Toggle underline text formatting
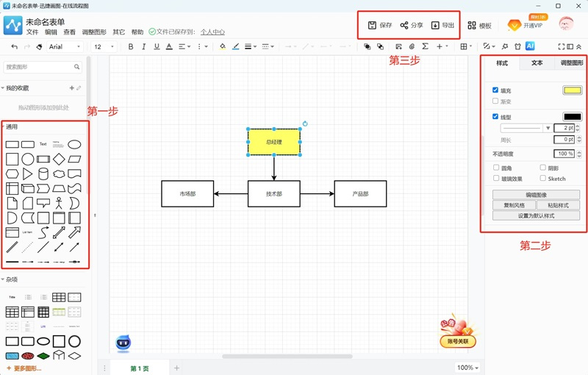Image resolution: width=588 pixels, height=375 pixels. point(157,46)
